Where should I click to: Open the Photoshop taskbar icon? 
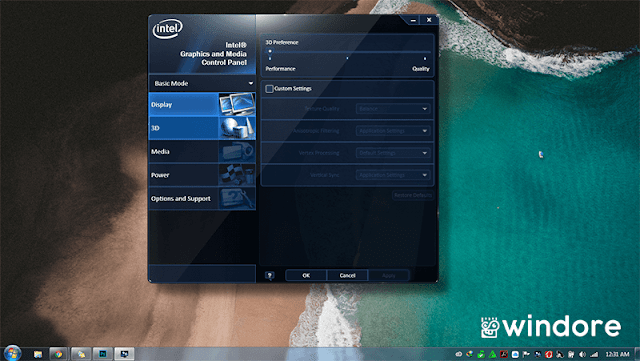tap(102, 354)
